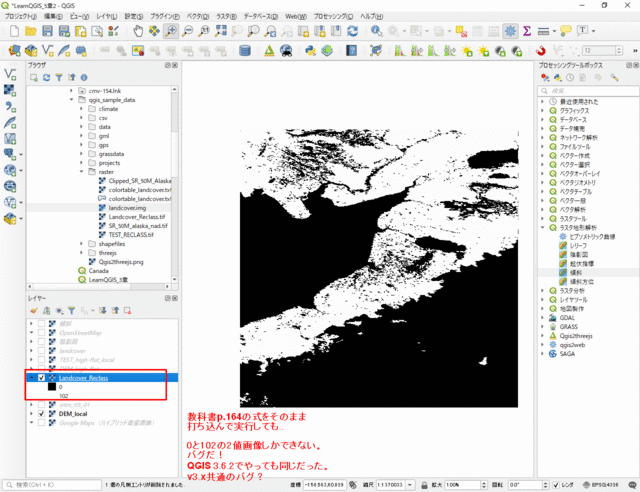Activate the Zoom Out magnifier tool
Viewport: 640px width, 492px height.
tap(187, 31)
